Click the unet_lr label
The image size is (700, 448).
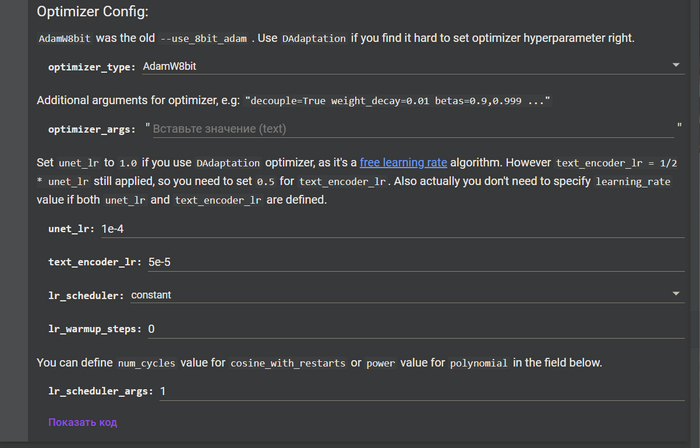click(x=72, y=229)
